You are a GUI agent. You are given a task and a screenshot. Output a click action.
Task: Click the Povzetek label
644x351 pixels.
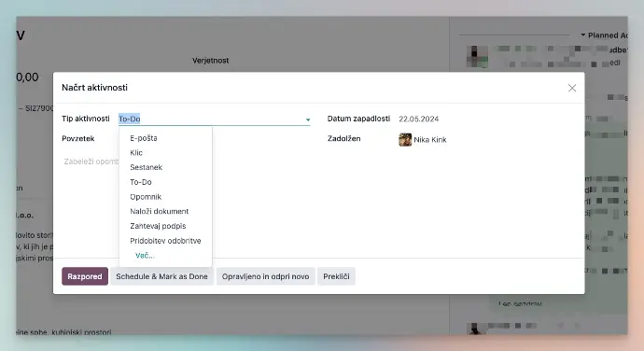[x=78, y=138]
